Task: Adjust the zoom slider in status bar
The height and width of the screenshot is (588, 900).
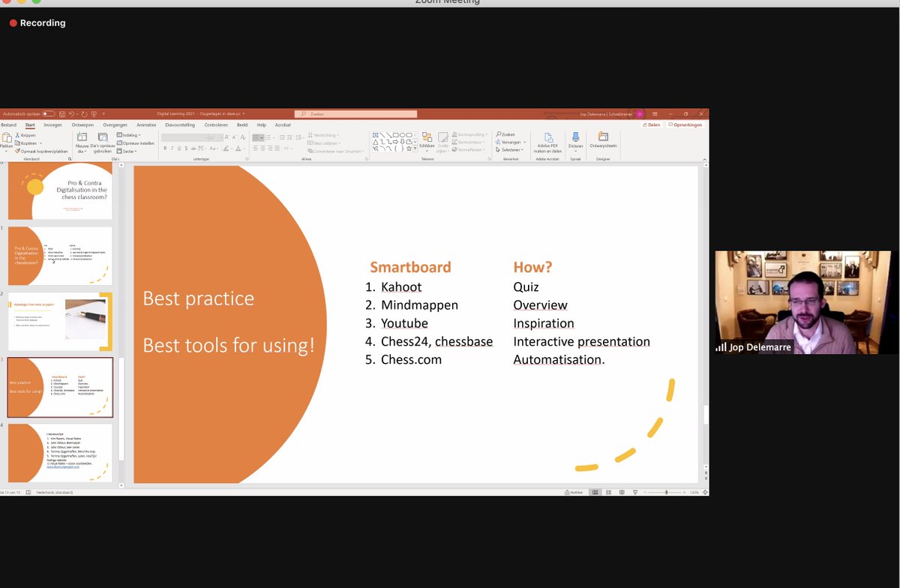Action: [667, 492]
